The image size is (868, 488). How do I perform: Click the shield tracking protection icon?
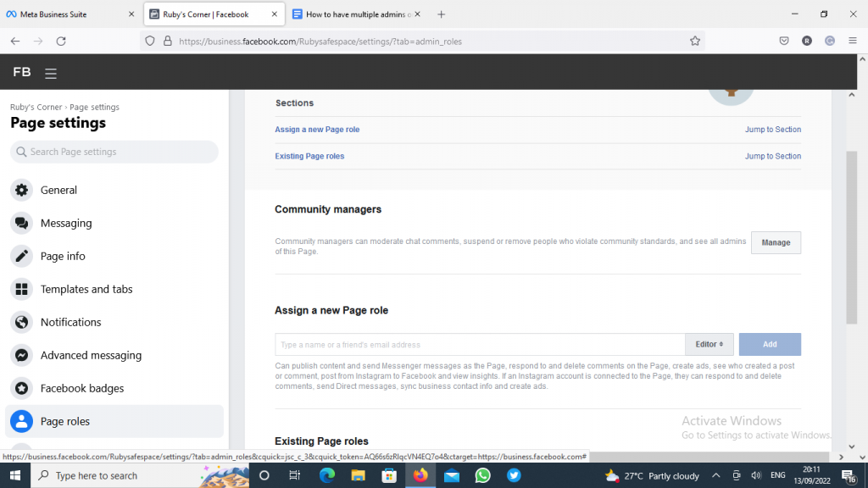pyautogui.click(x=150, y=41)
